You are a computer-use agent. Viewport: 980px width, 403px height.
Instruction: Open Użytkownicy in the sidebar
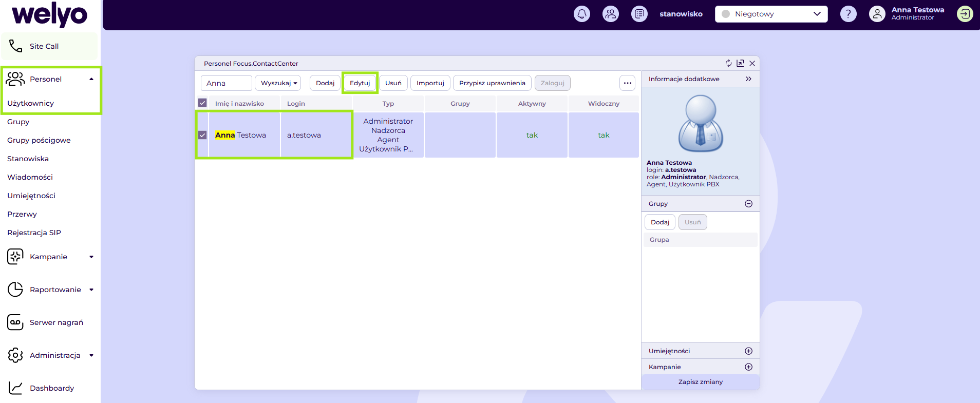(31, 103)
